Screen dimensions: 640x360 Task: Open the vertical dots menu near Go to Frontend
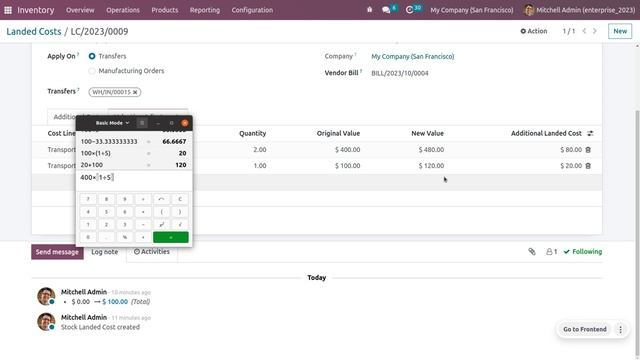point(620,329)
